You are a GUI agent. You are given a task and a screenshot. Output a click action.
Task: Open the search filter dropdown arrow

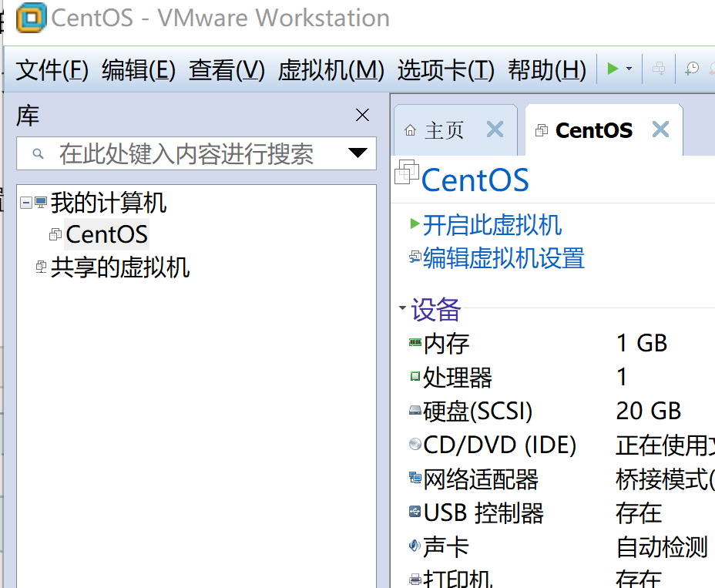tap(357, 153)
